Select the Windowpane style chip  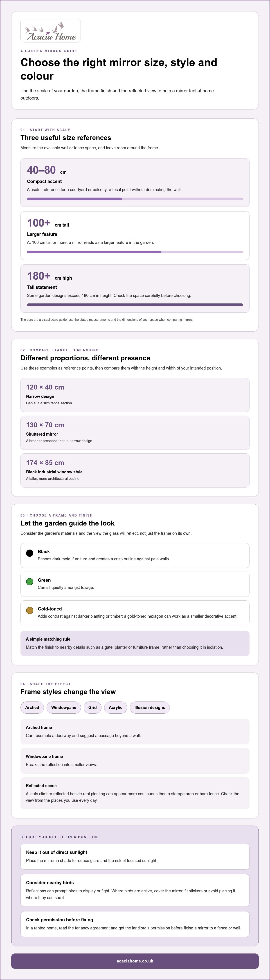tap(64, 708)
